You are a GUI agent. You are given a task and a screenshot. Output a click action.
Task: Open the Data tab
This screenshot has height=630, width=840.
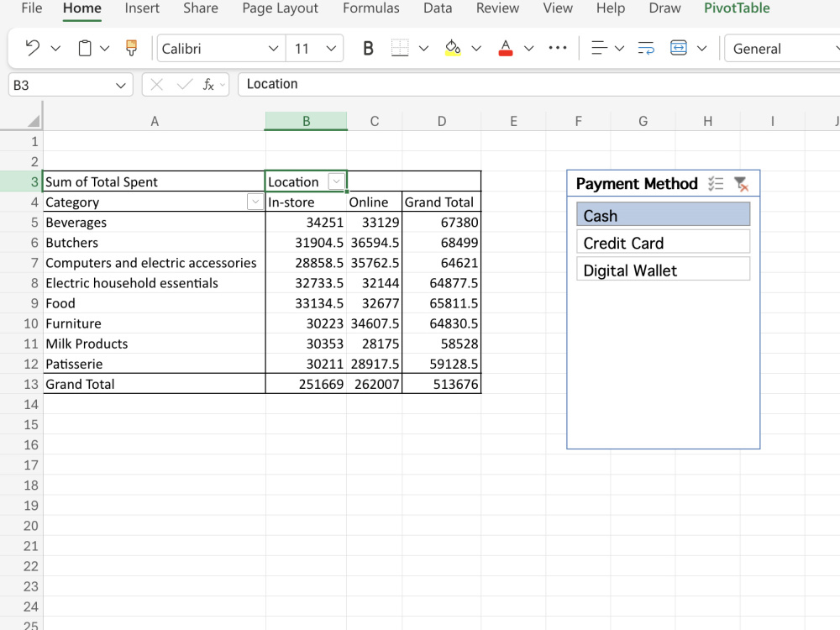[x=438, y=8]
